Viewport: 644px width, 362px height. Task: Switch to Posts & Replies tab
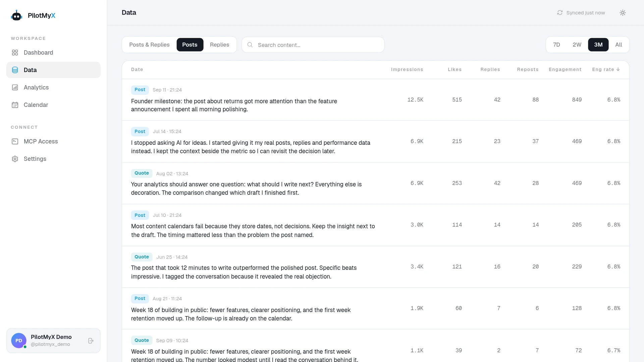pyautogui.click(x=150, y=45)
